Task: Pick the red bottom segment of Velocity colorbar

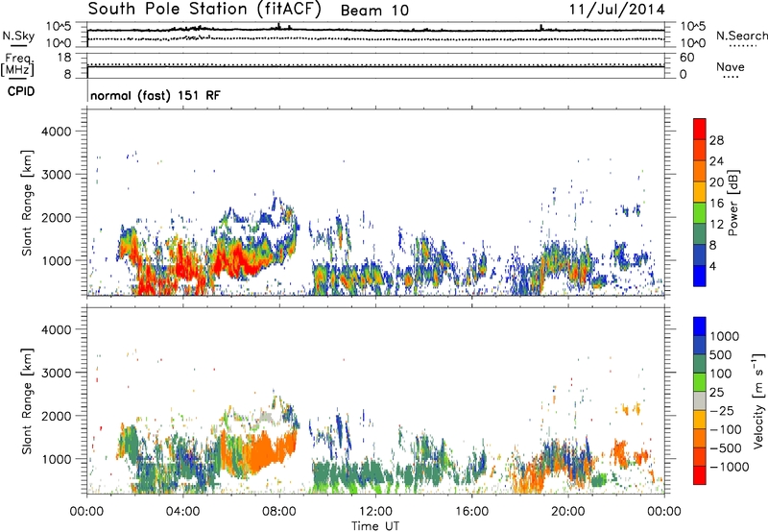Action: (x=700, y=475)
